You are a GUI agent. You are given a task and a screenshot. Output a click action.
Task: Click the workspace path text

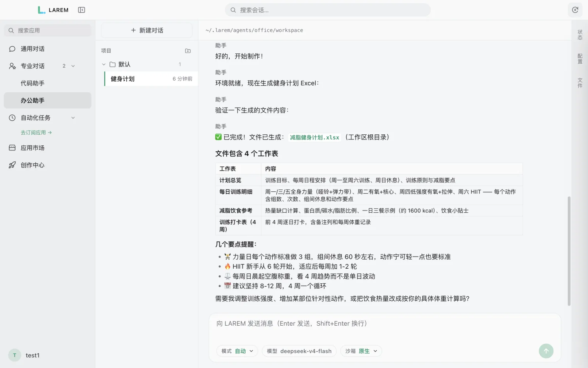tap(254, 30)
